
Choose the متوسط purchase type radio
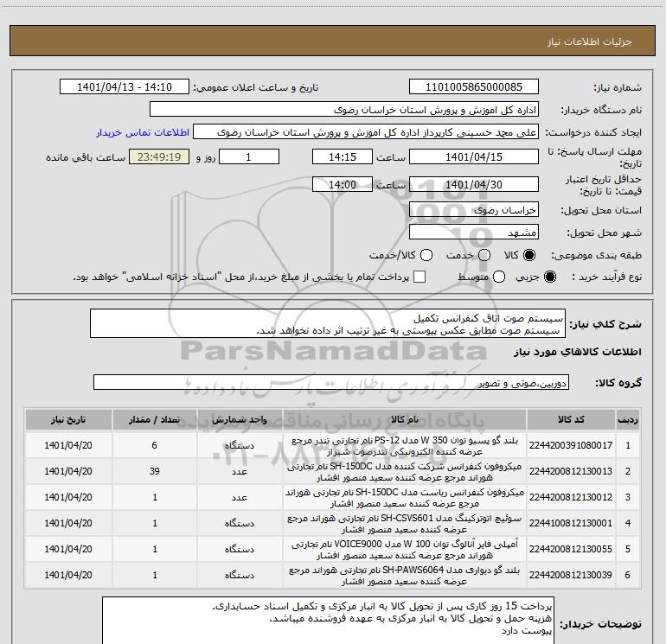coord(499,277)
